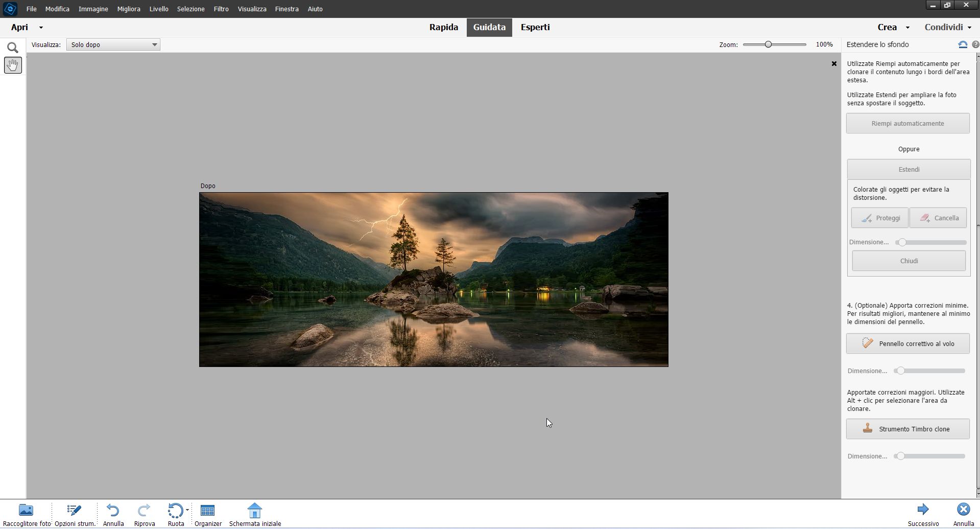Image resolution: width=980 pixels, height=529 pixels.
Task: Open the Visualizza menu
Action: (252, 9)
